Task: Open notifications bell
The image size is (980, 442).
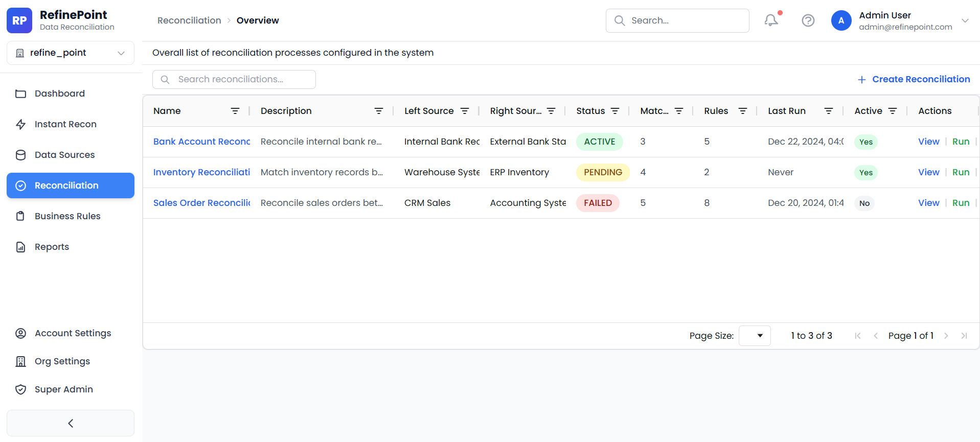Action: [x=771, y=20]
